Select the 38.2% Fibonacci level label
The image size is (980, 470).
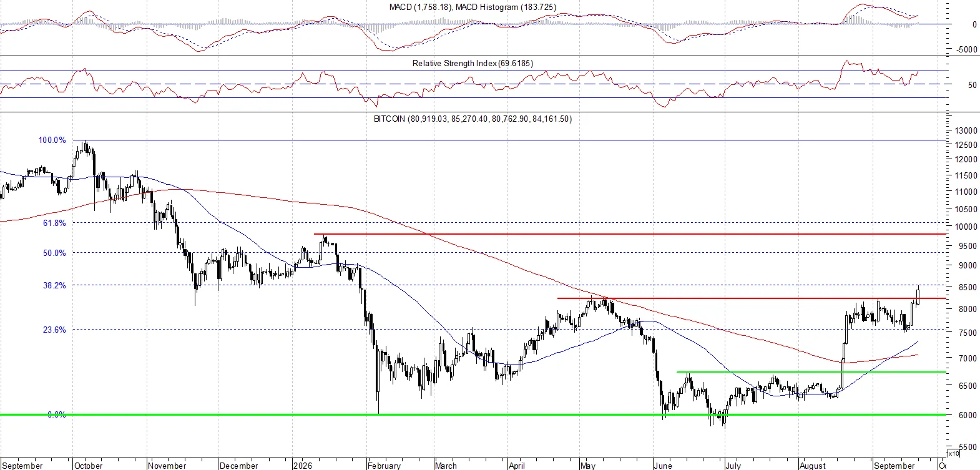point(54,285)
